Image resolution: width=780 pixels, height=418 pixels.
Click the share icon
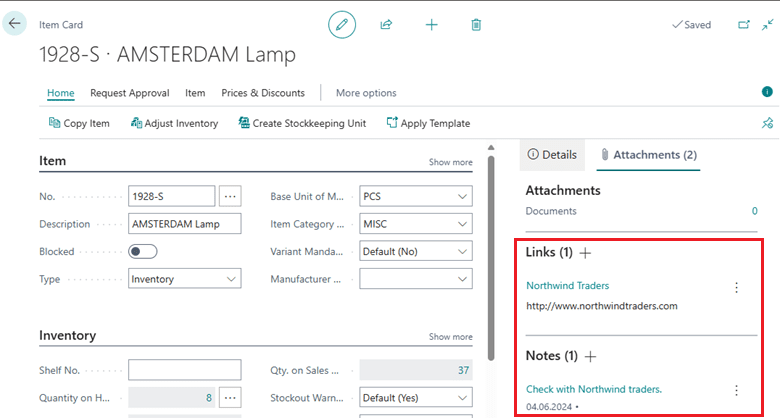386,25
